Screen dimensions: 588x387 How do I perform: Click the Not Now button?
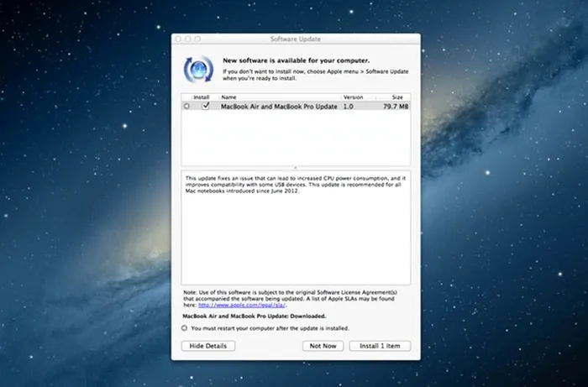(x=323, y=346)
